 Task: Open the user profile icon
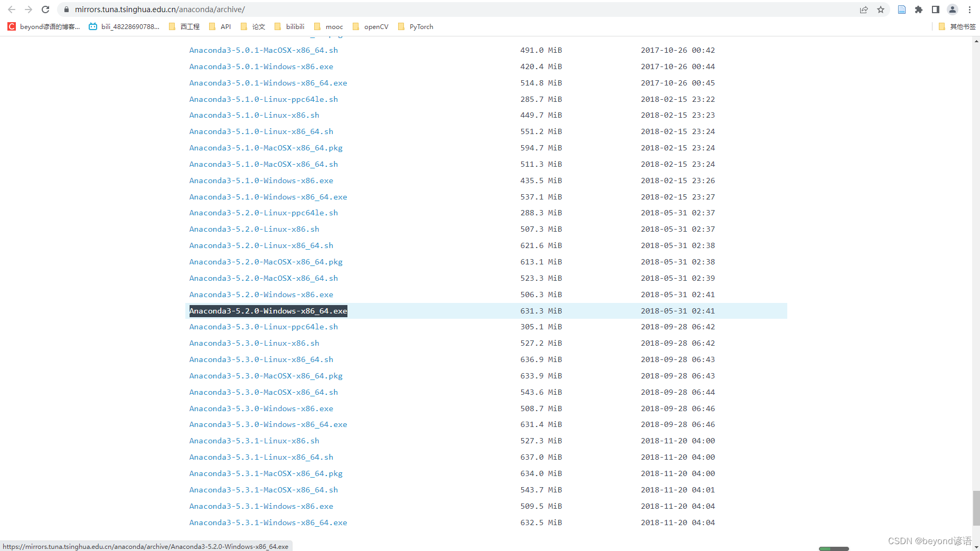click(x=953, y=9)
